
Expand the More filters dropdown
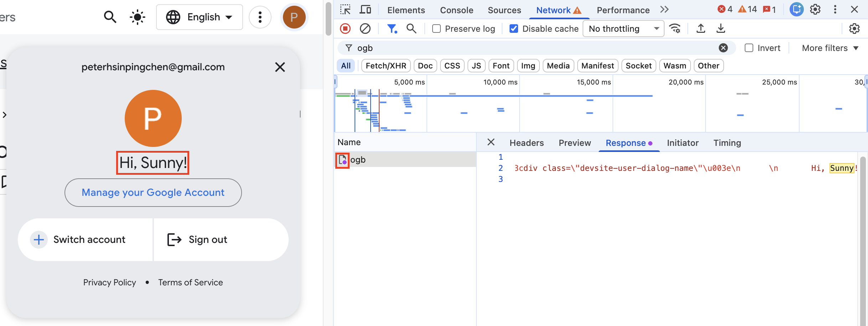pos(830,48)
